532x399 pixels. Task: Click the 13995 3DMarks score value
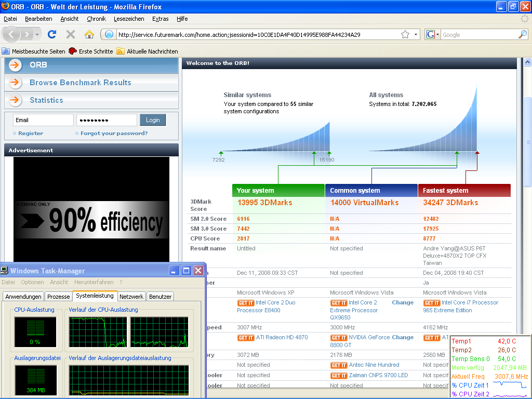(x=264, y=203)
